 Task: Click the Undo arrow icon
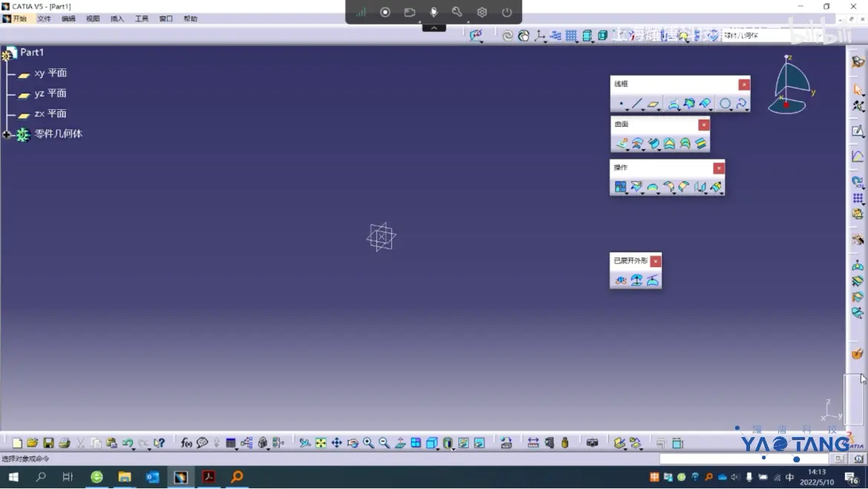[x=128, y=443]
